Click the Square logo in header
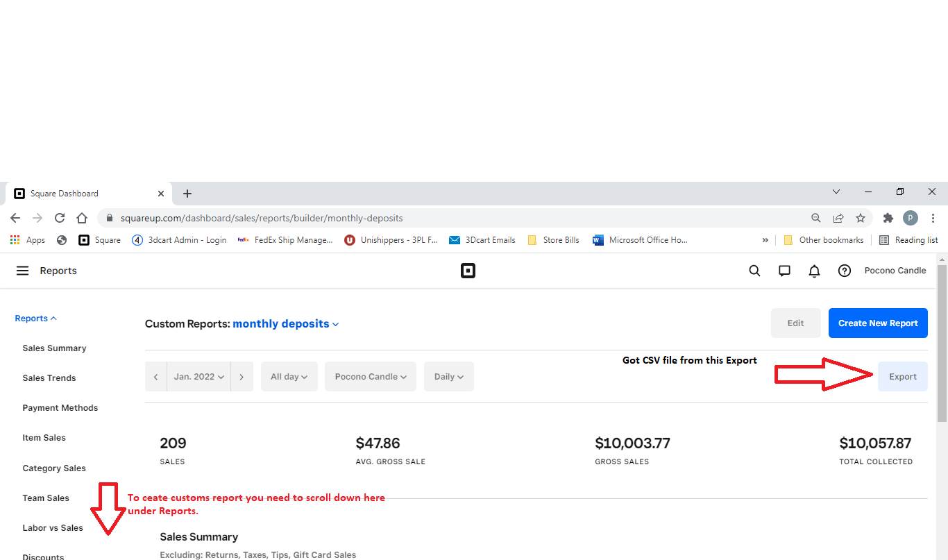Screen dimensions: 948x560 point(468,271)
